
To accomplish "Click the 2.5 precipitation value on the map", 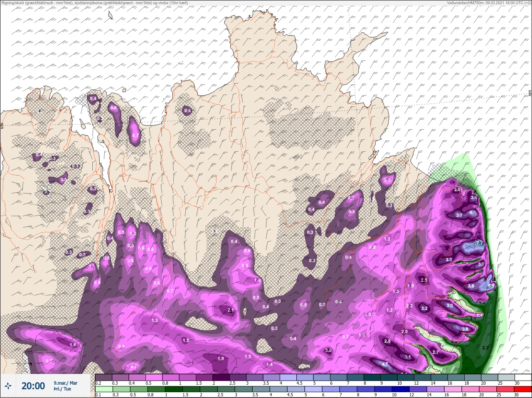I will (x=424, y=280).
